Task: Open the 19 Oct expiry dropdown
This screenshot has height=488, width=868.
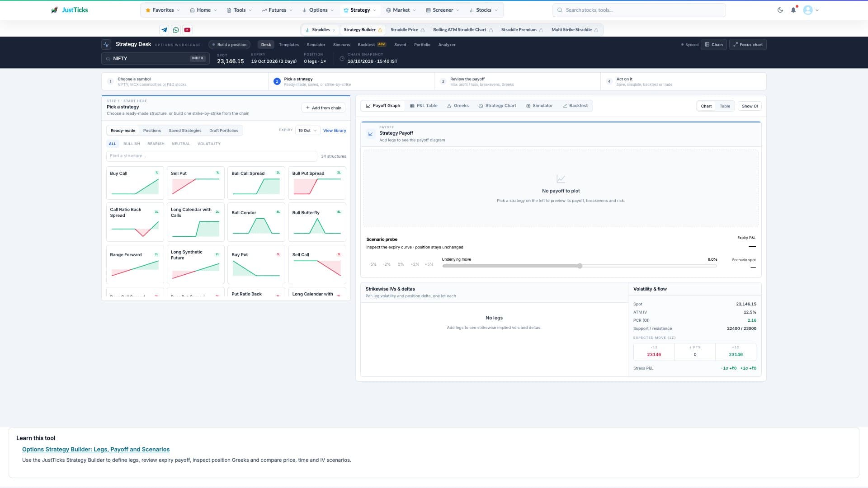Action: [307, 131]
